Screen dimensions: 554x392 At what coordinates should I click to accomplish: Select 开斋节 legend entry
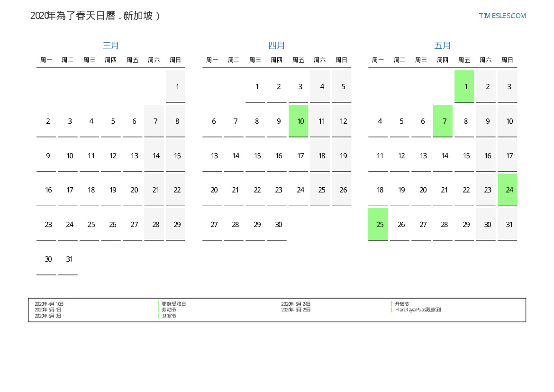(x=402, y=304)
